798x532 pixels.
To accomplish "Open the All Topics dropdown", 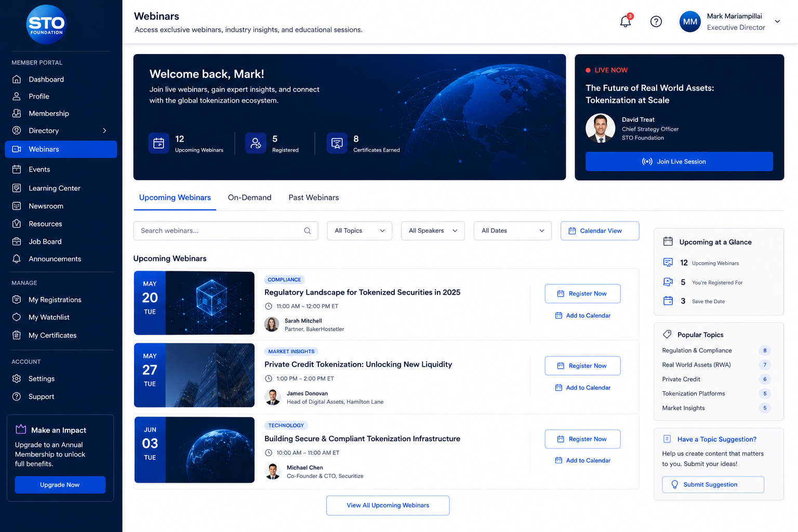I will [x=360, y=231].
